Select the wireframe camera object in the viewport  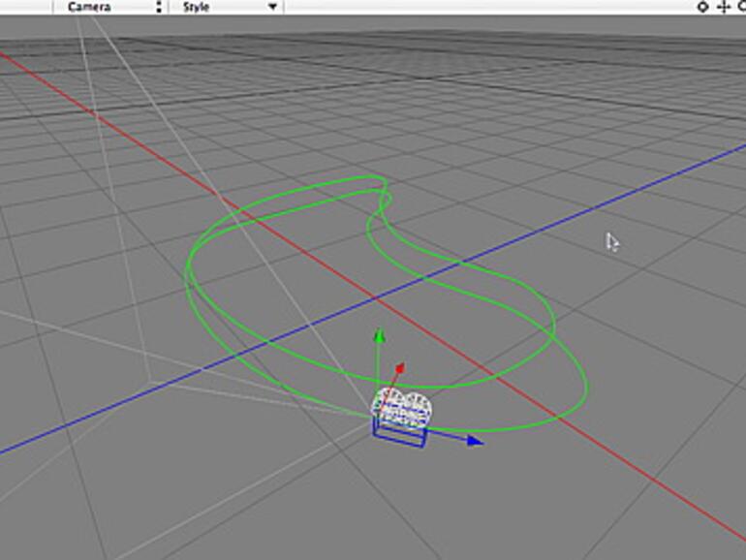click(401, 418)
